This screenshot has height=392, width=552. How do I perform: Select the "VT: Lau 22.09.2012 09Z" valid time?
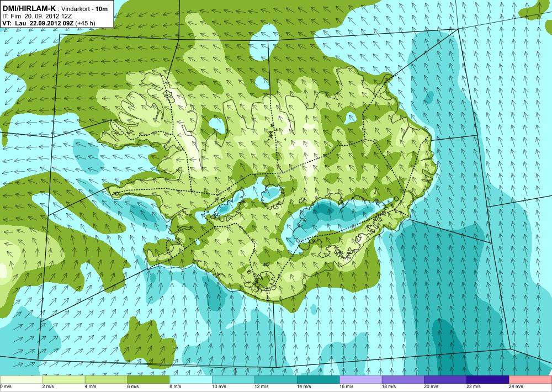pos(38,23)
